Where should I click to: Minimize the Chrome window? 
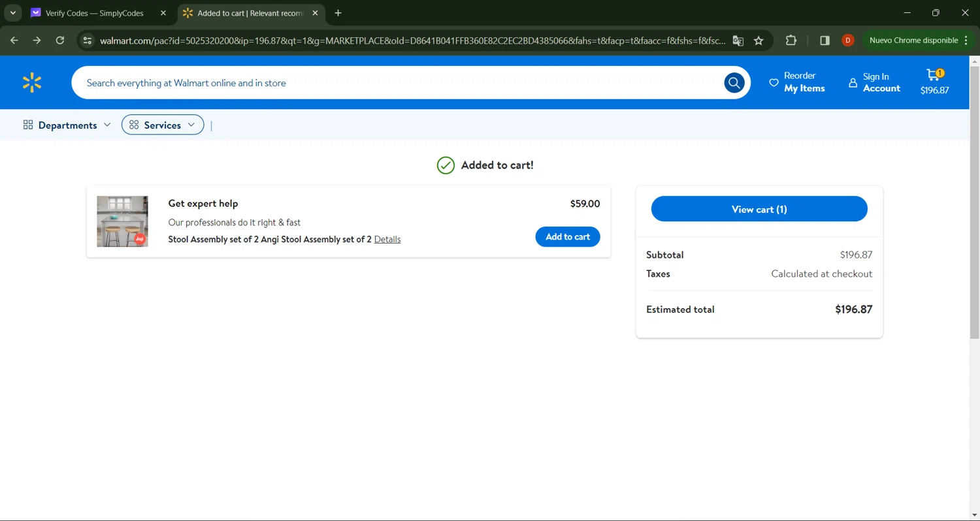907,13
